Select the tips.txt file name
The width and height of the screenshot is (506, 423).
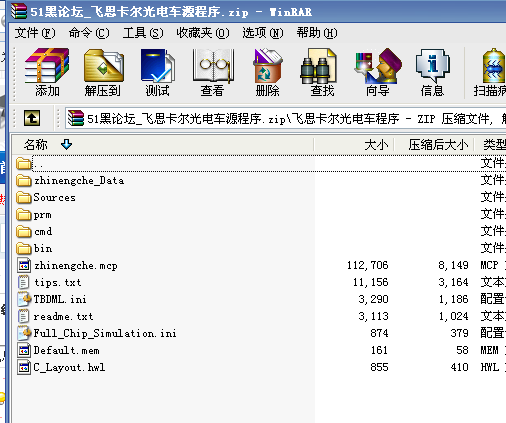(x=58, y=282)
